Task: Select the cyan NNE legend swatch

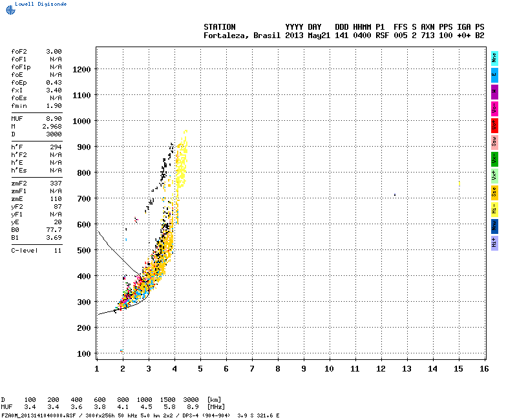Action: (x=494, y=58)
